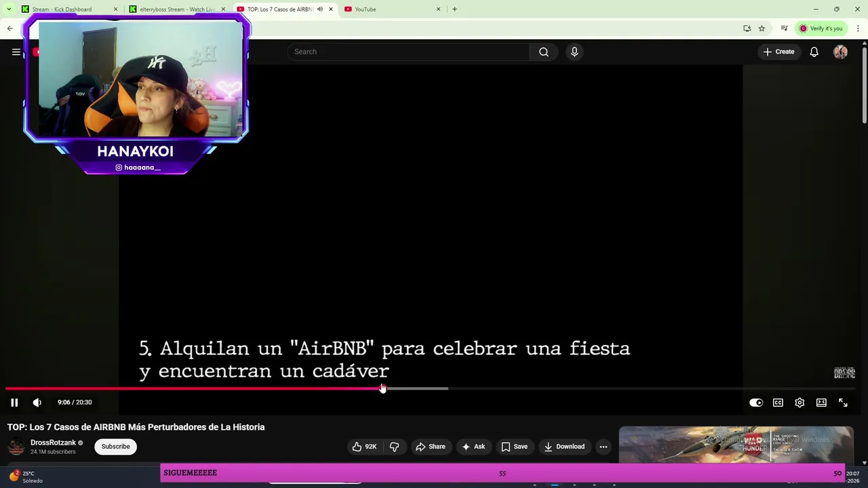The image size is (868, 488).
Task: Dislike the video with thumbs-down
Action: [x=395, y=447]
